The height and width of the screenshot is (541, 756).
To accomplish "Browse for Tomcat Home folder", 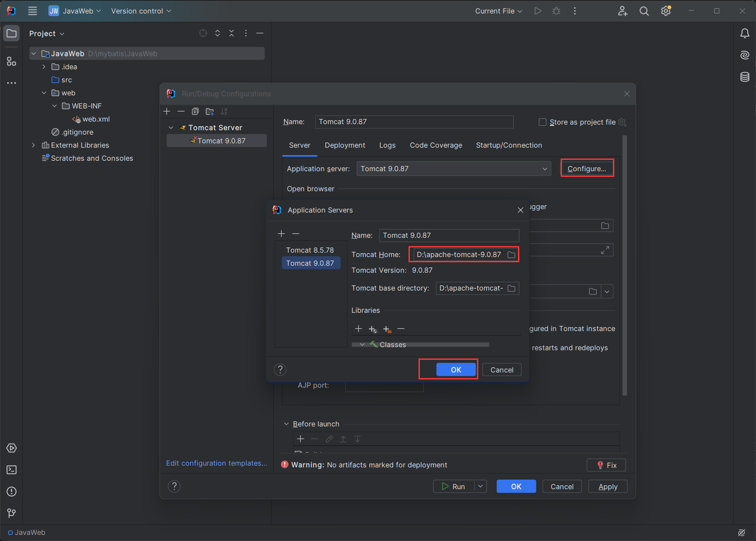I will 511,255.
